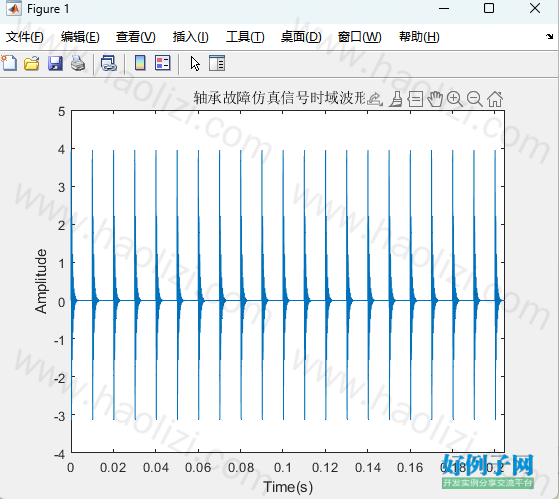This screenshot has height=499, width=559.
Task: Restore view with home icon
Action: [x=495, y=99]
